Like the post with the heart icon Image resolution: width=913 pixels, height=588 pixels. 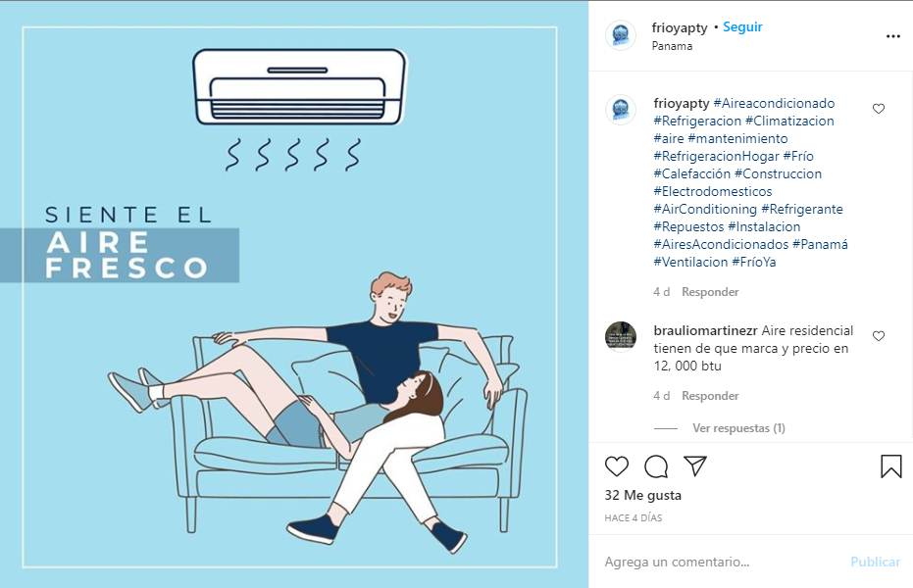coord(617,466)
